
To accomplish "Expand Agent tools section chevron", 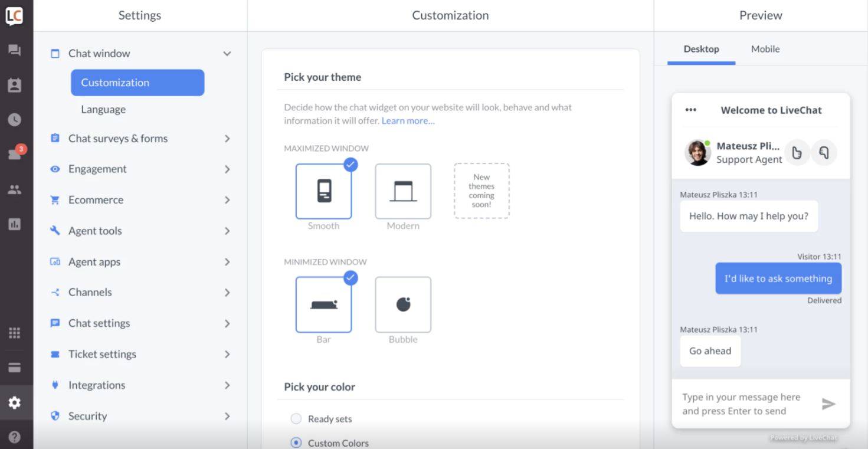I will pos(227,231).
